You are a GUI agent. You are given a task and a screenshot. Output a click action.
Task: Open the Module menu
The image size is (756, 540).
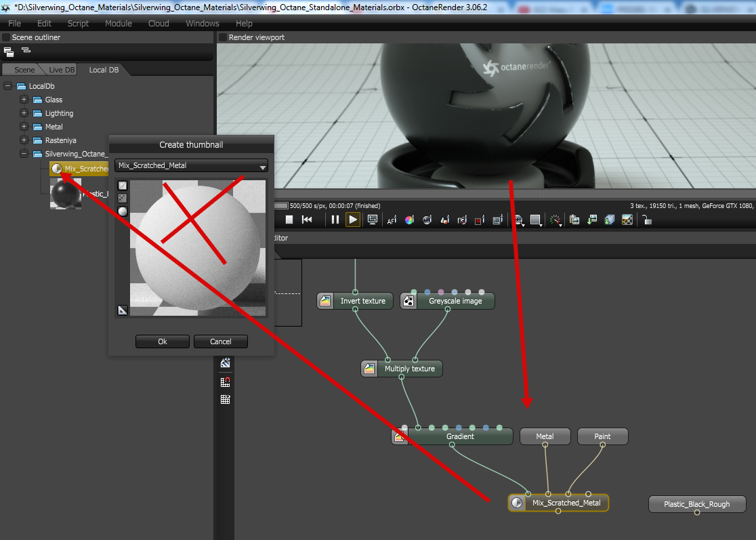click(118, 23)
